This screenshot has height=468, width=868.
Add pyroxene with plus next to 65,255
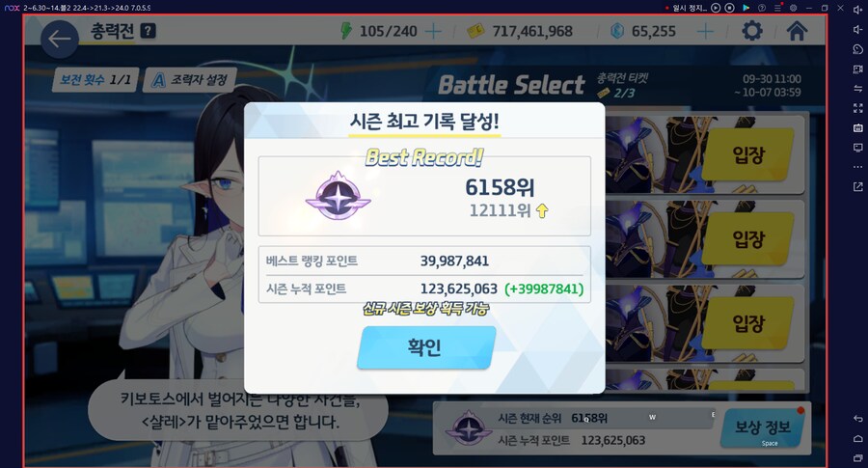pyautogui.click(x=705, y=32)
